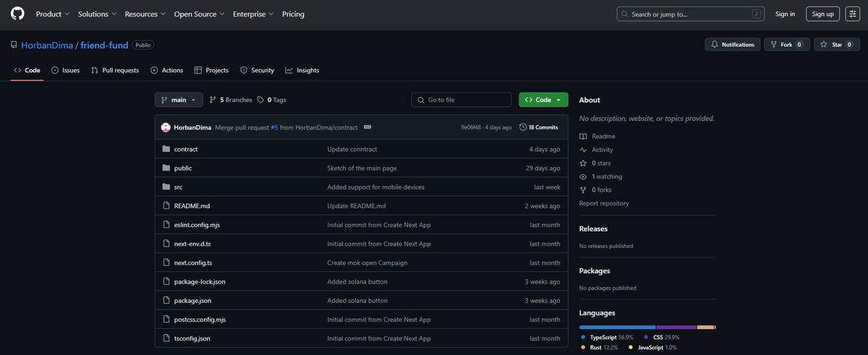868x355 pixels.
Task: Open the next-env.d.ts file
Action: click(192, 244)
